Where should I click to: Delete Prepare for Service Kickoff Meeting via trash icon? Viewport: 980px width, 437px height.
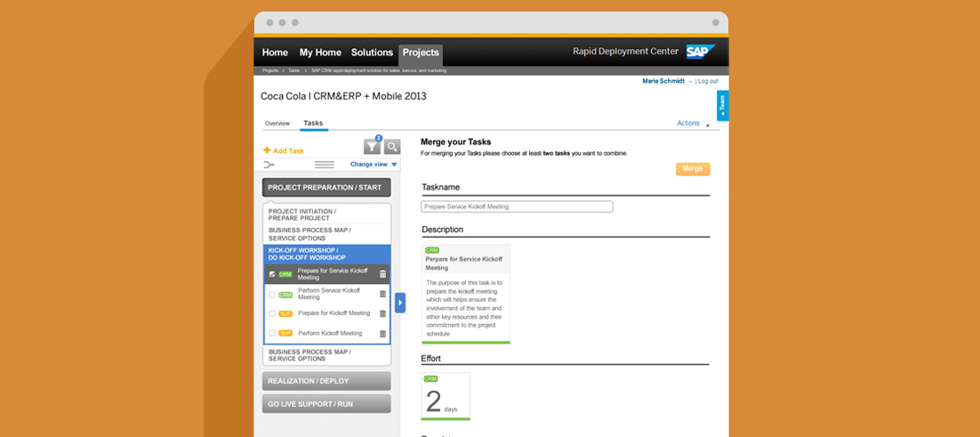pos(382,274)
